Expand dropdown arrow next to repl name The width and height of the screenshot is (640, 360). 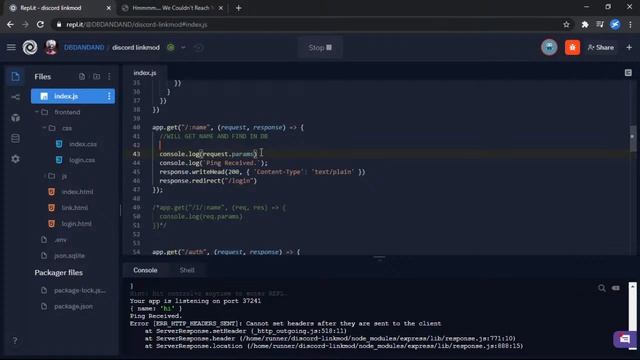click(183, 47)
